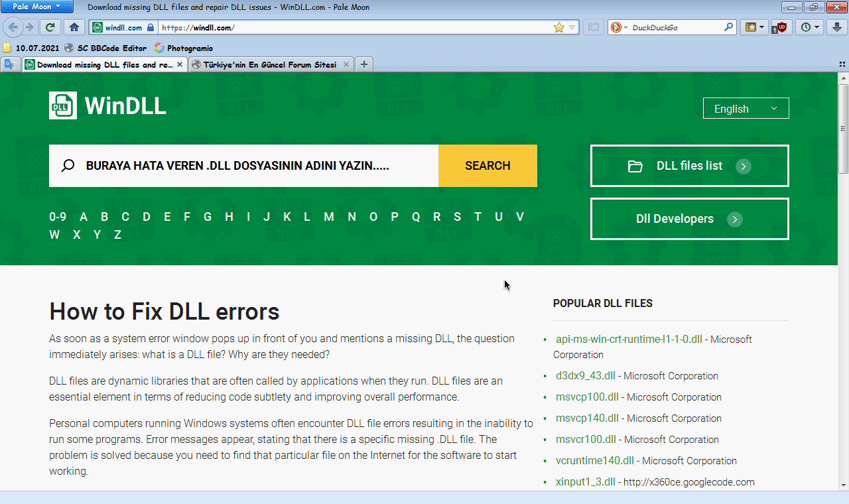The width and height of the screenshot is (849, 504).
Task: Open the xinput1_3.dll link
Action: click(x=586, y=482)
